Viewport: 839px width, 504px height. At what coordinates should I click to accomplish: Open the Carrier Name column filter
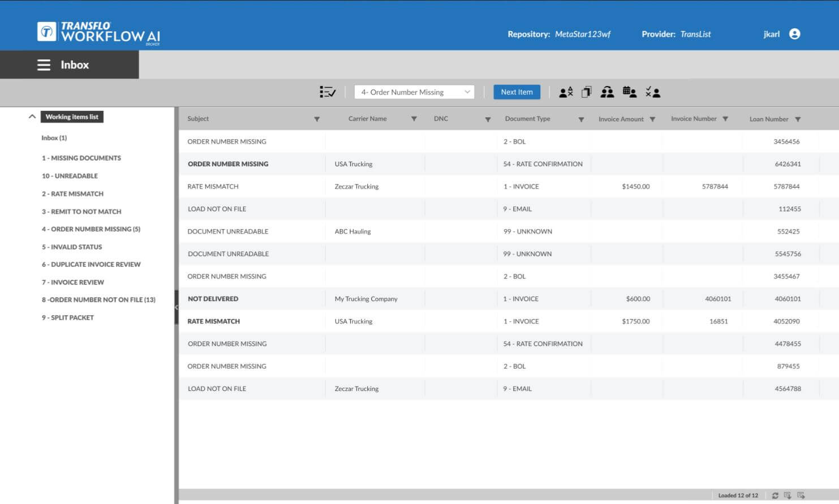(414, 119)
